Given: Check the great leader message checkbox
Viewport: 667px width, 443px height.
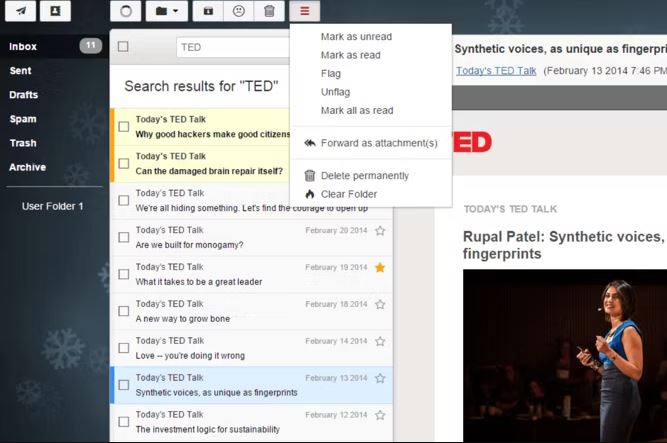Looking at the screenshot, I should (x=123, y=274).
